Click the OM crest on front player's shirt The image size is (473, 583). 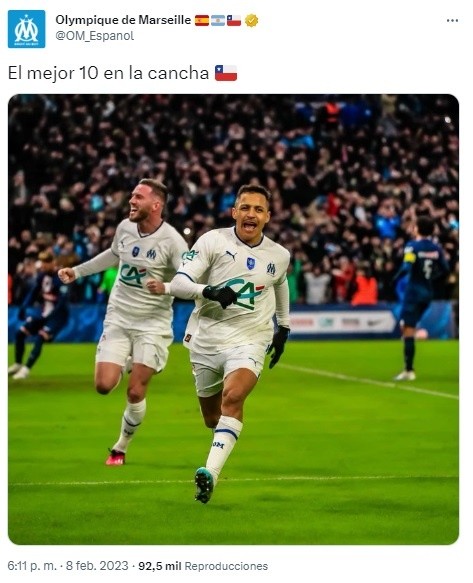pos(271,269)
